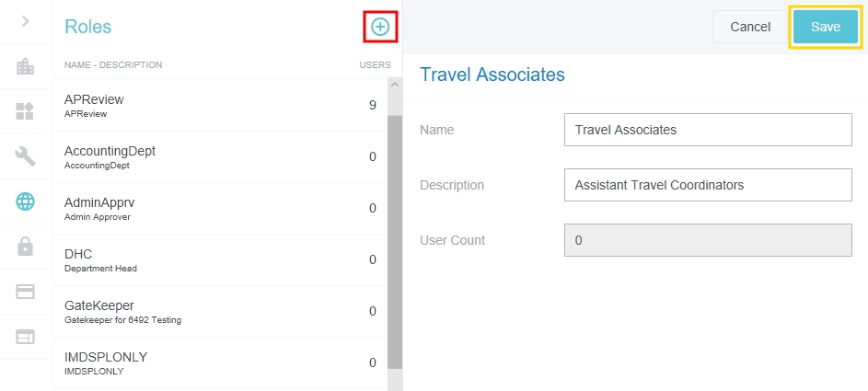Open the buildings icon in sidebar

[x=26, y=66]
